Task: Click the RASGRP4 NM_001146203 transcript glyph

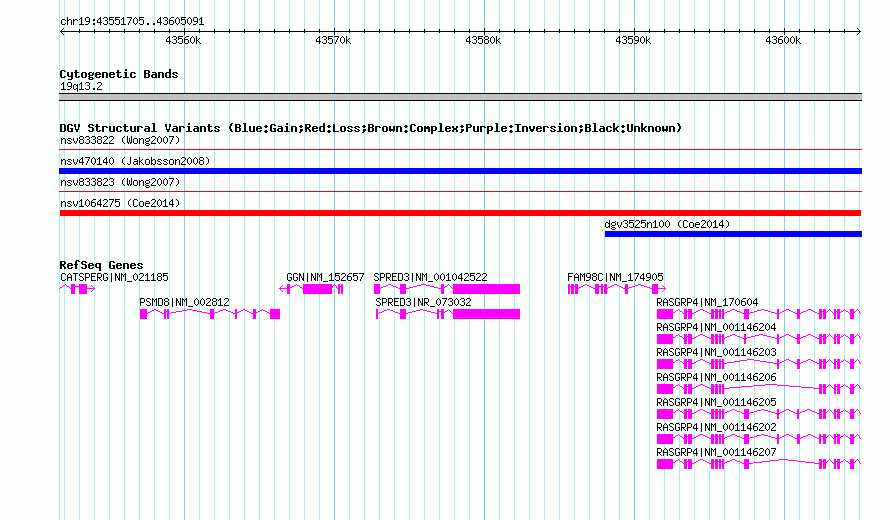Action: point(759,364)
